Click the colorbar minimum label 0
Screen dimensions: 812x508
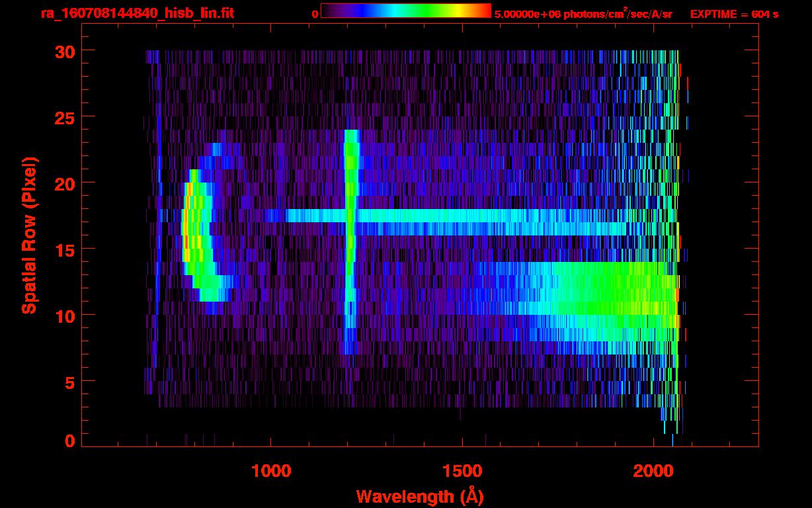[x=315, y=14]
